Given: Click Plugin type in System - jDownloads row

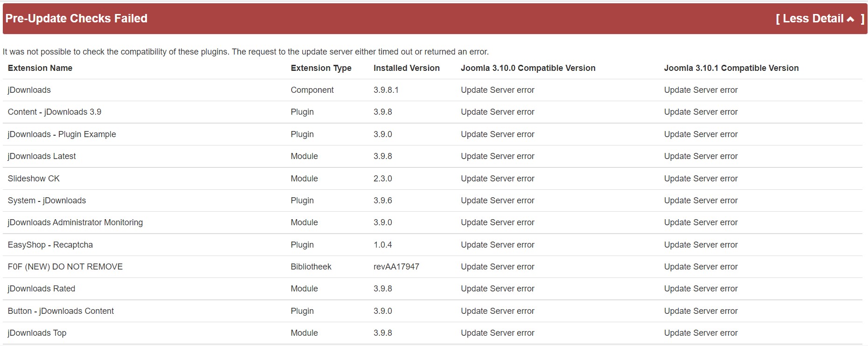Looking at the screenshot, I should (x=302, y=201).
